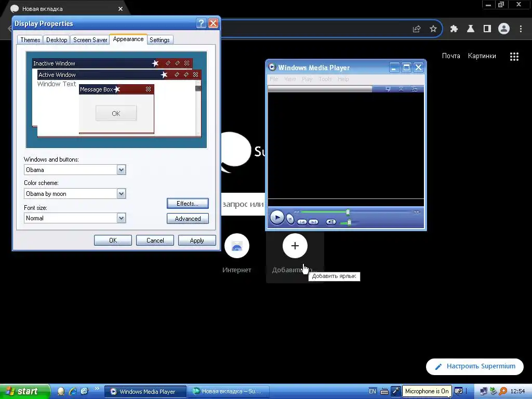Click the Добавить ярлык plus tile

pyautogui.click(x=295, y=246)
